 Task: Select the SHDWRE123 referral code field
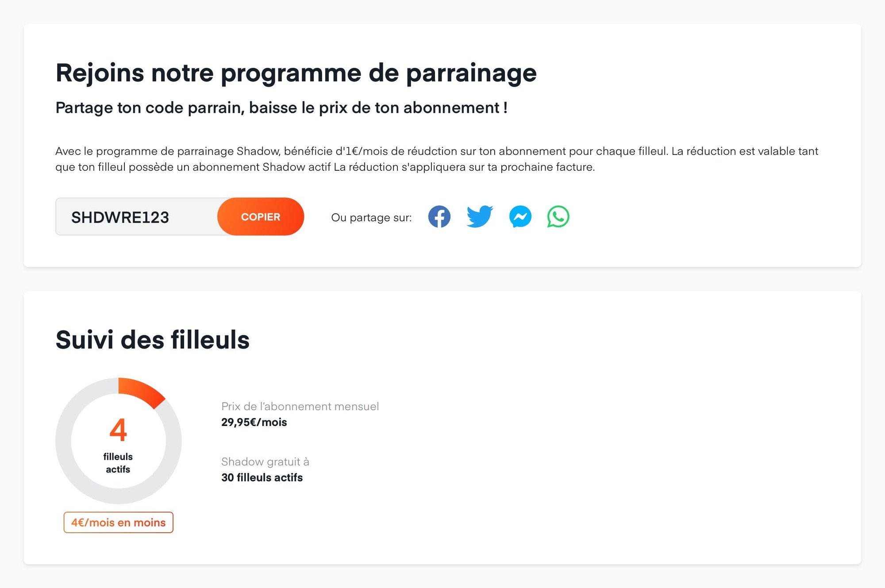(136, 217)
